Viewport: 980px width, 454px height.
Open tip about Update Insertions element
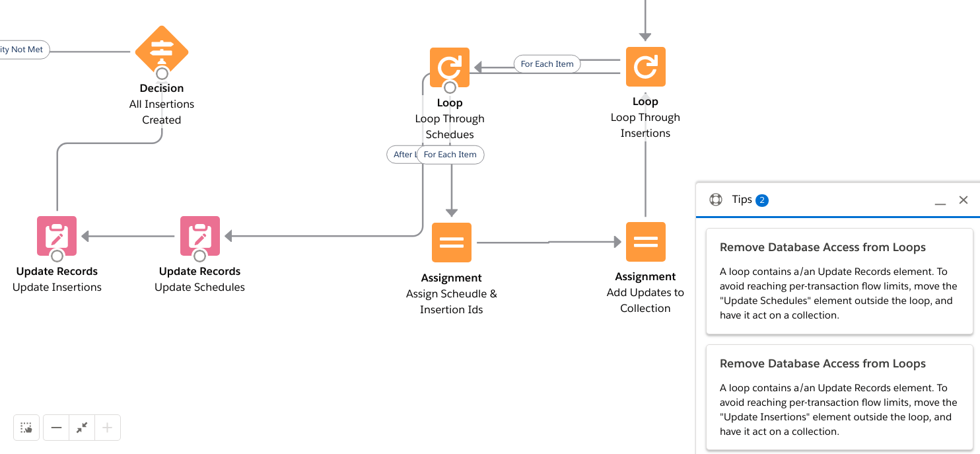click(839, 398)
